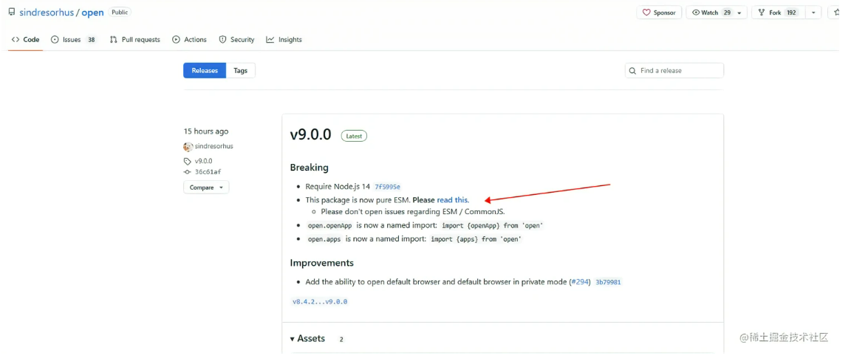868x364 pixels.
Task: Click the Public visibility label
Action: click(120, 12)
